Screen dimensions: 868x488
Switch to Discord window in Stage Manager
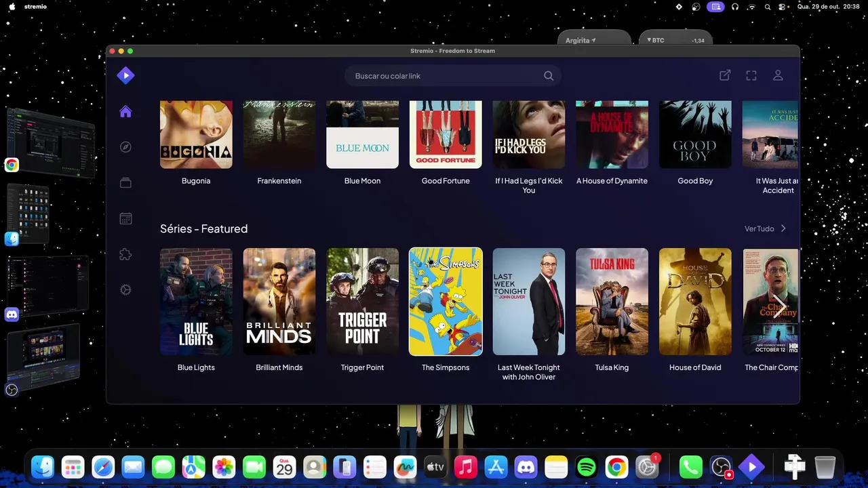click(47, 286)
